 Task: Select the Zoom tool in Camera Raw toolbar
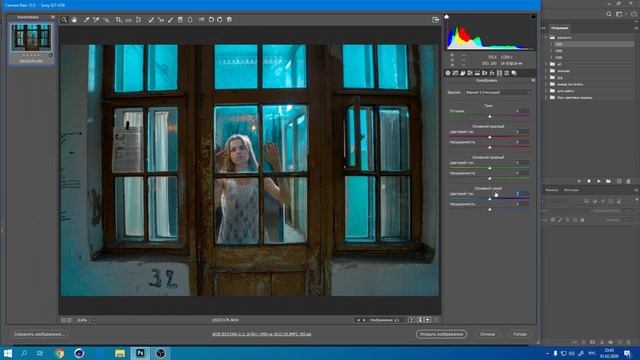click(64, 20)
